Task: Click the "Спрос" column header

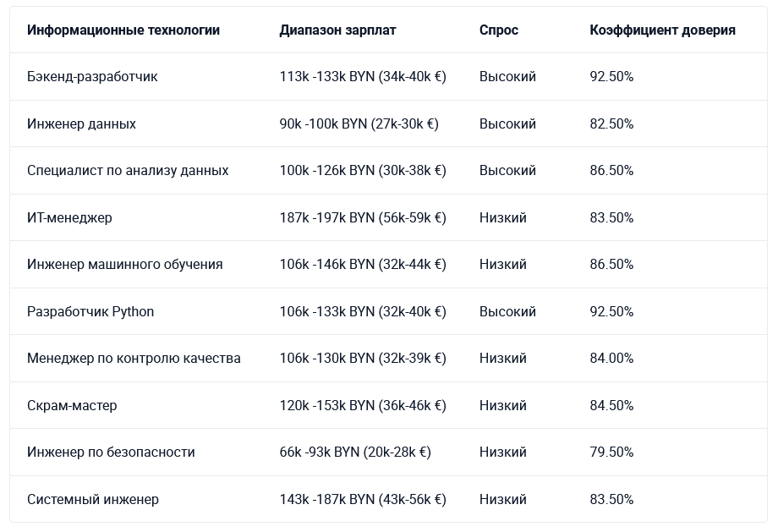Action: click(x=499, y=30)
